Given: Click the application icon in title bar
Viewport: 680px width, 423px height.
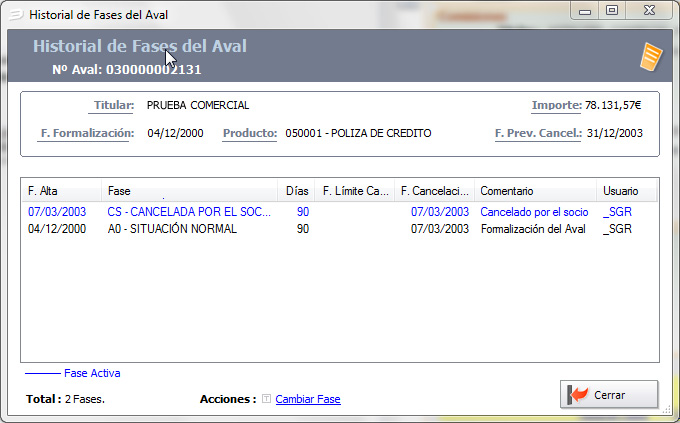Looking at the screenshot, I should (x=16, y=15).
